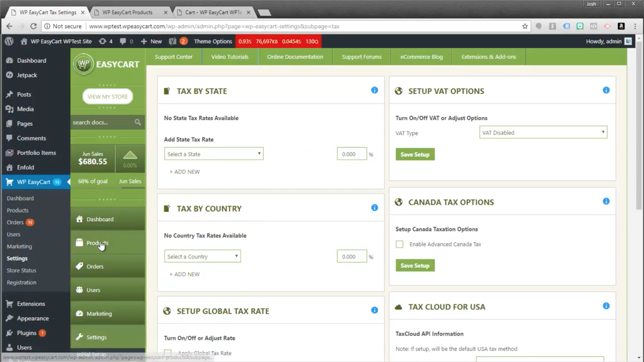Click the state tax rate percentage input
Viewport: 644px width, 362px height.
coord(352,154)
